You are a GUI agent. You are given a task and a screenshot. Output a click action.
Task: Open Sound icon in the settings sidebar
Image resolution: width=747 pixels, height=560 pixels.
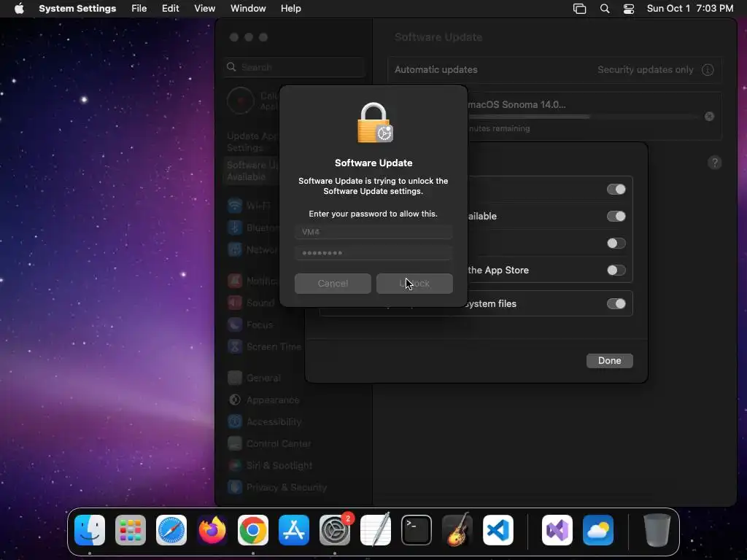[x=234, y=303]
